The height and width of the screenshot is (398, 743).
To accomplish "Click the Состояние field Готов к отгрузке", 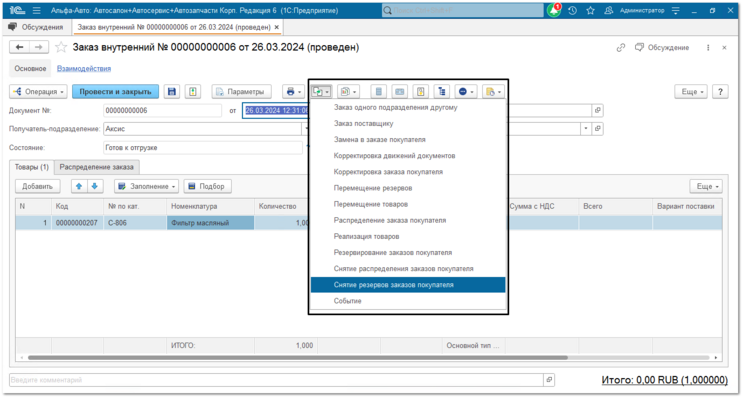I will [202, 148].
